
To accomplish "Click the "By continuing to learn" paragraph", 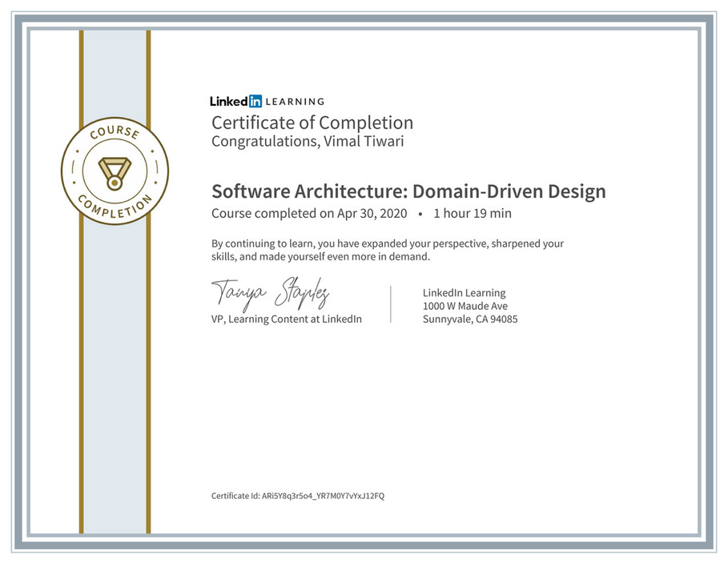I will (x=388, y=250).
